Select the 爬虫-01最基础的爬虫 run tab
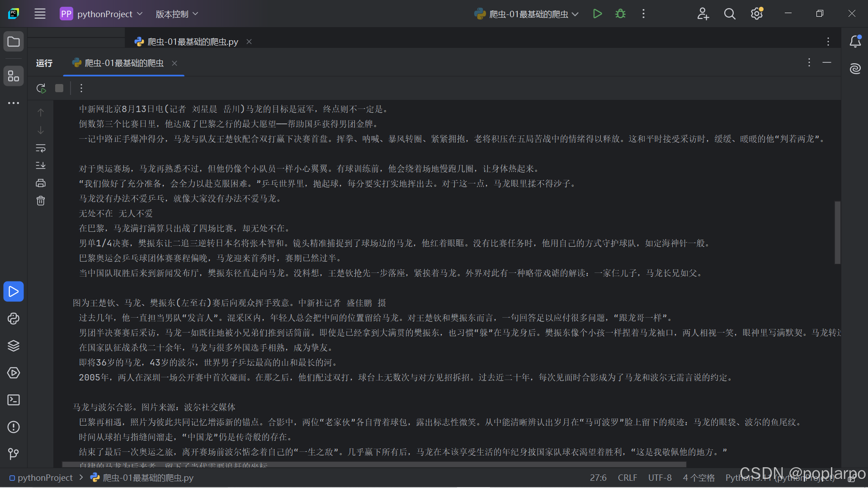Viewport: 868px width, 488px height. click(x=124, y=63)
